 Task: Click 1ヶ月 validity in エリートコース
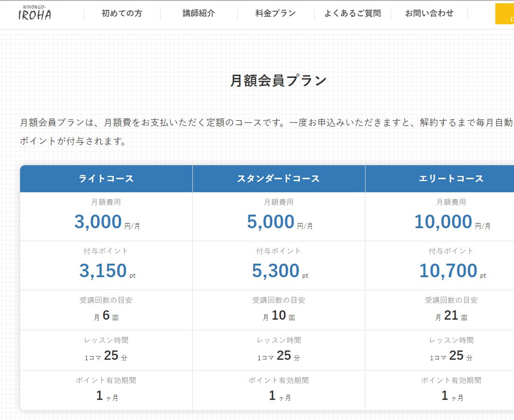click(x=452, y=396)
